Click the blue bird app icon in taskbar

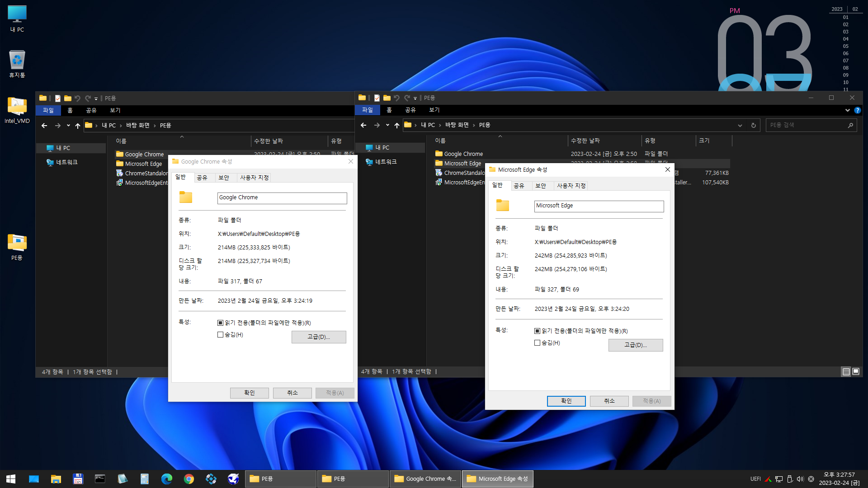233,479
